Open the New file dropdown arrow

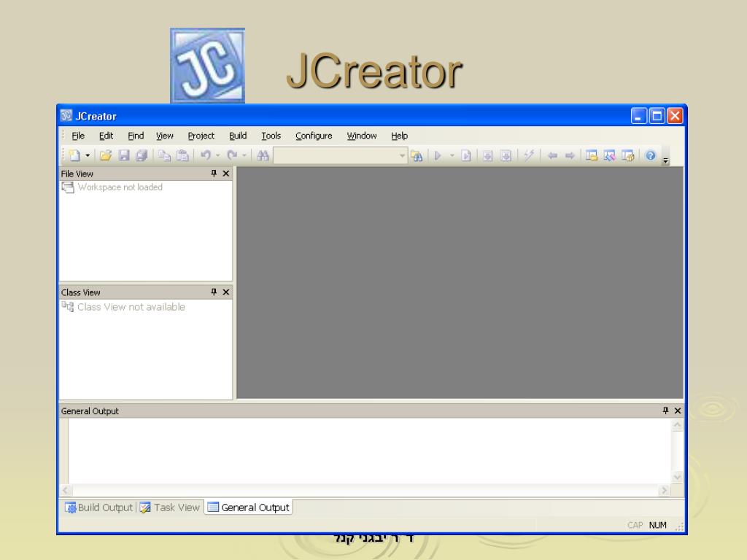88,155
